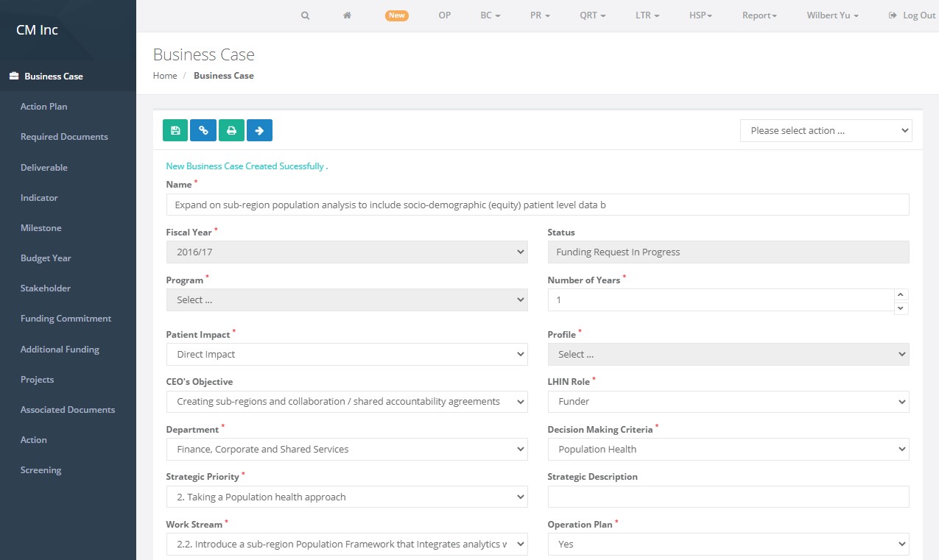Click the orange New badge
This screenshot has height=560, width=939.
[397, 15]
